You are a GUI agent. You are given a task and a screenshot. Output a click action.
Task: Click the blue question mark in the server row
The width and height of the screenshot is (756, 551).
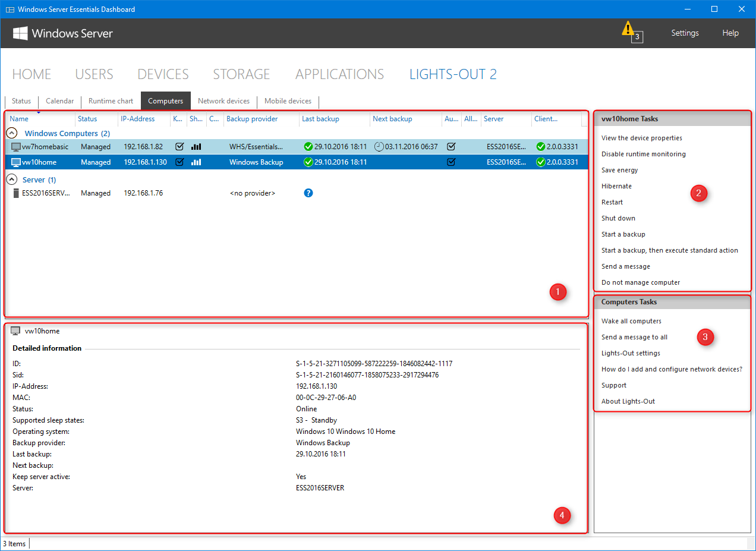(308, 193)
